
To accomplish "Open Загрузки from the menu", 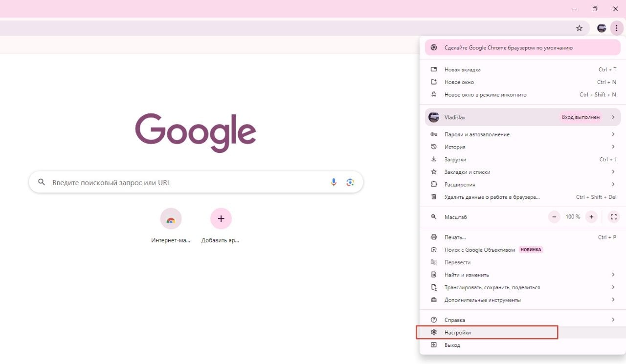I will 523,159.
